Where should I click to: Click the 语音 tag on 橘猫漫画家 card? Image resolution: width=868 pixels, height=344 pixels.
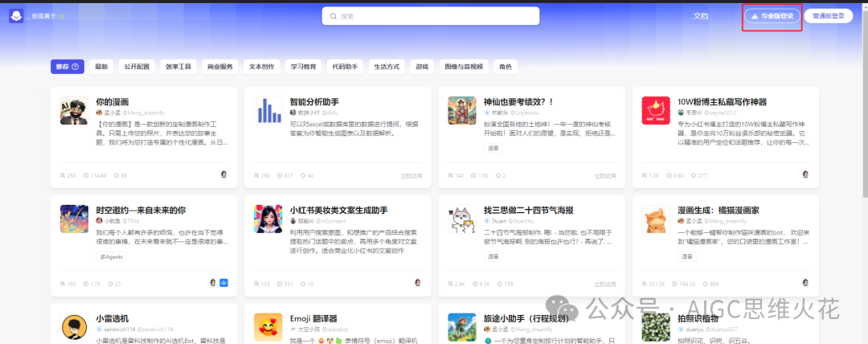point(687,257)
